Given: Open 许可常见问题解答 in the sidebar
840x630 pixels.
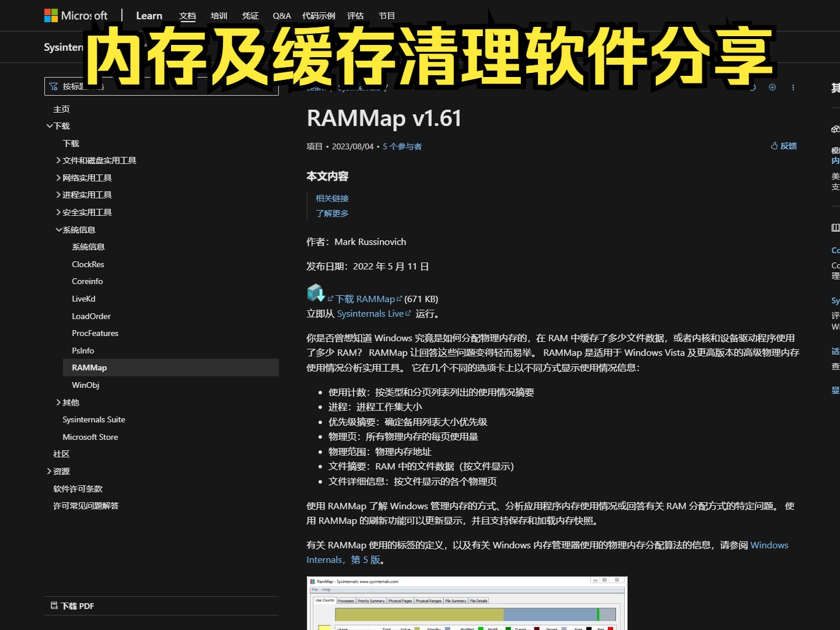Looking at the screenshot, I should pyautogui.click(x=86, y=506).
